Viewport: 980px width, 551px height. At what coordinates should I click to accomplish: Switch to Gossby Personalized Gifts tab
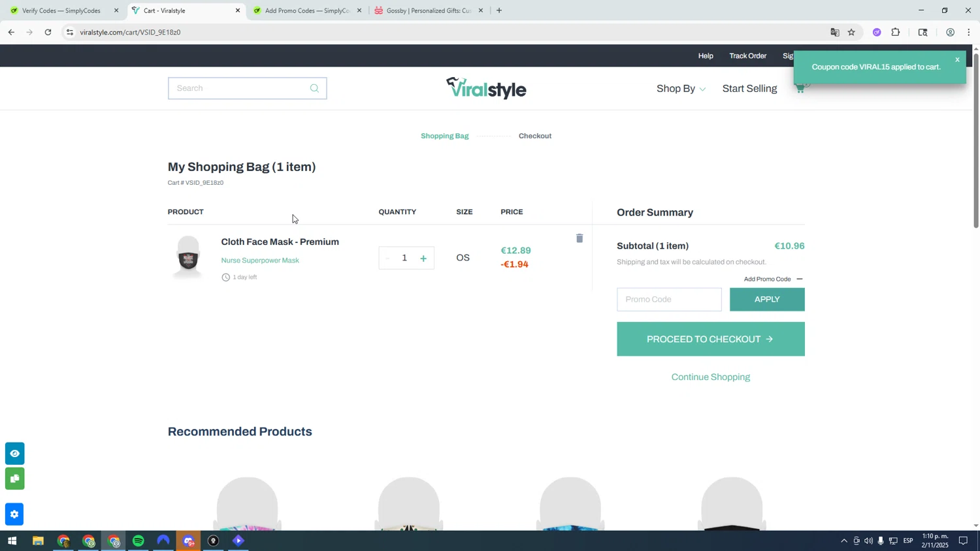pyautogui.click(x=429, y=10)
